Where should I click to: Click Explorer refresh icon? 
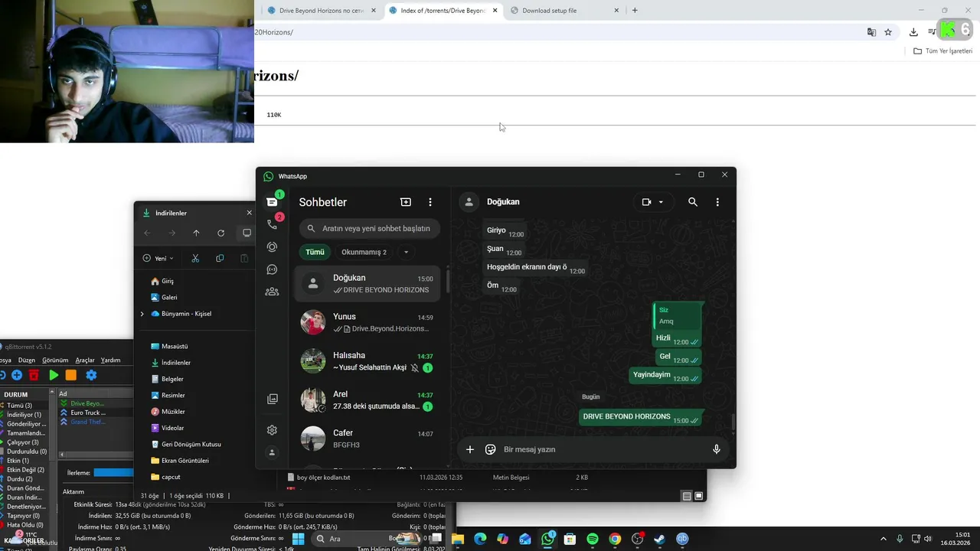tap(220, 233)
